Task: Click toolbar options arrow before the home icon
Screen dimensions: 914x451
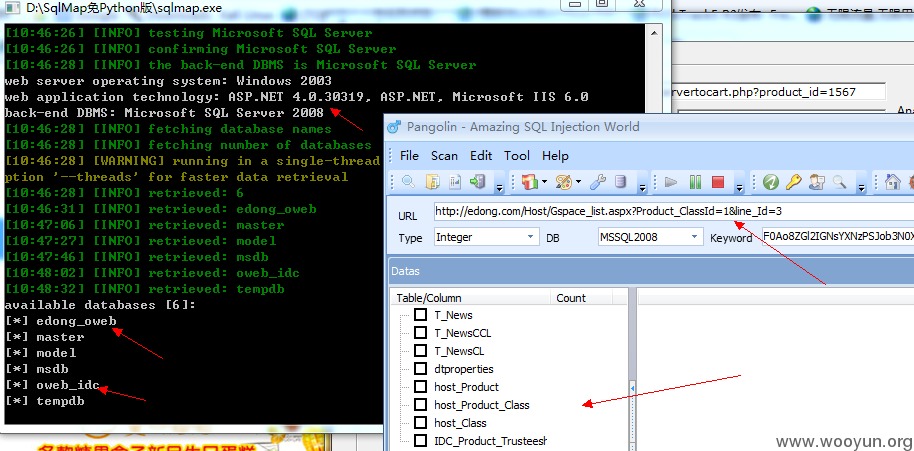Action: pyautogui.click(x=861, y=188)
